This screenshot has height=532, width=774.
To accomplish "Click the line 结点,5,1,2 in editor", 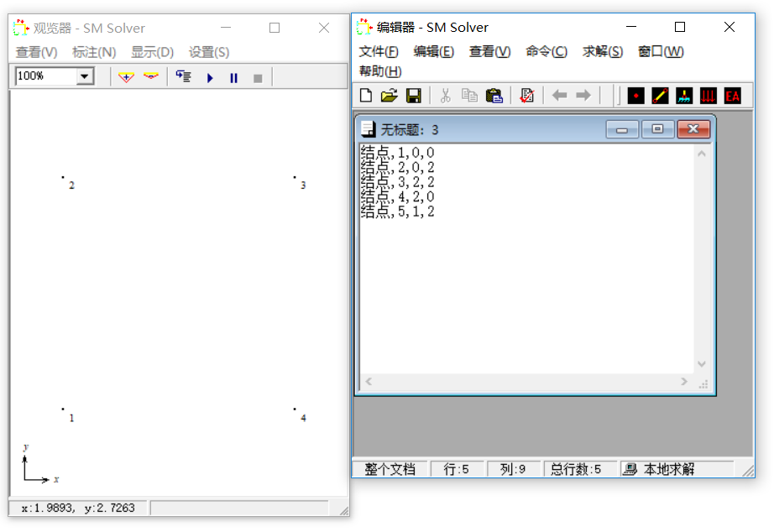I will [397, 211].
